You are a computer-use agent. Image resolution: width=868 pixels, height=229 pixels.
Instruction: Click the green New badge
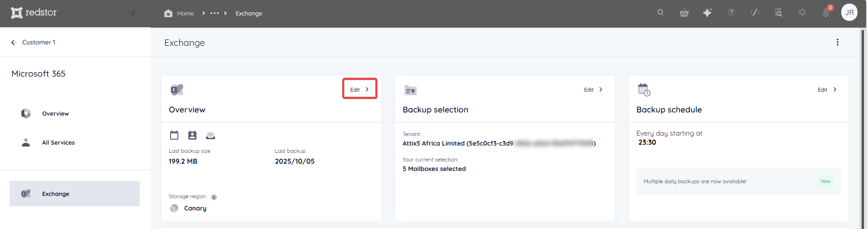(x=825, y=181)
